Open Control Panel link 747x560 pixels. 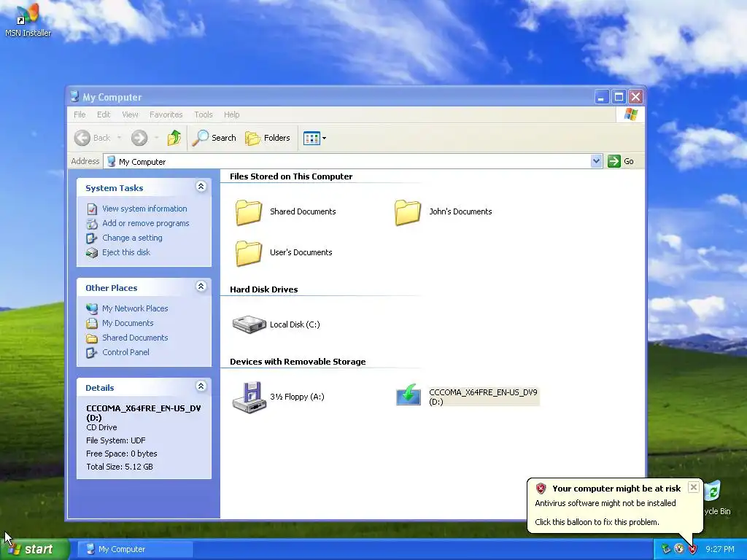click(x=125, y=352)
